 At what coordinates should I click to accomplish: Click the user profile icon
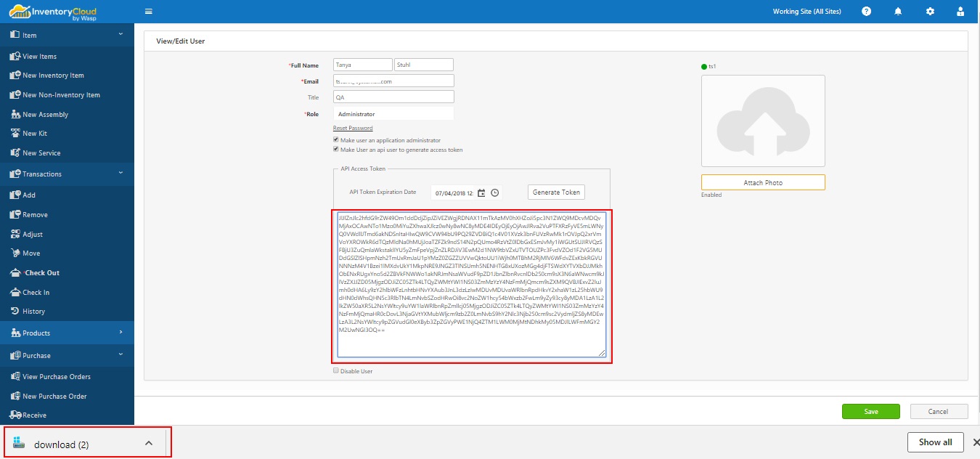click(961, 12)
